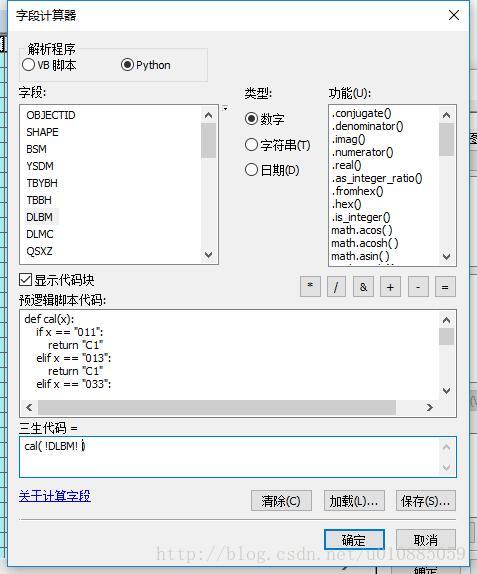
Task: Select TBYBH in the field list
Action: click(42, 183)
